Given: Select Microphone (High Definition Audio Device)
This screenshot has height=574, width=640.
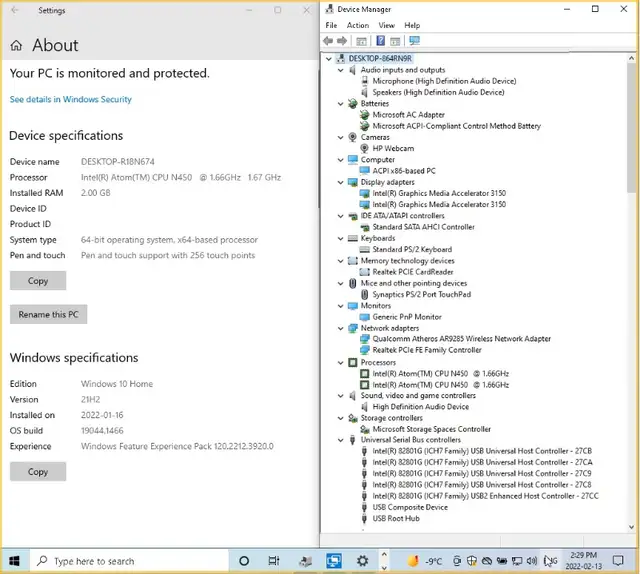Looking at the screenshot, I should [x=444, y=81].
